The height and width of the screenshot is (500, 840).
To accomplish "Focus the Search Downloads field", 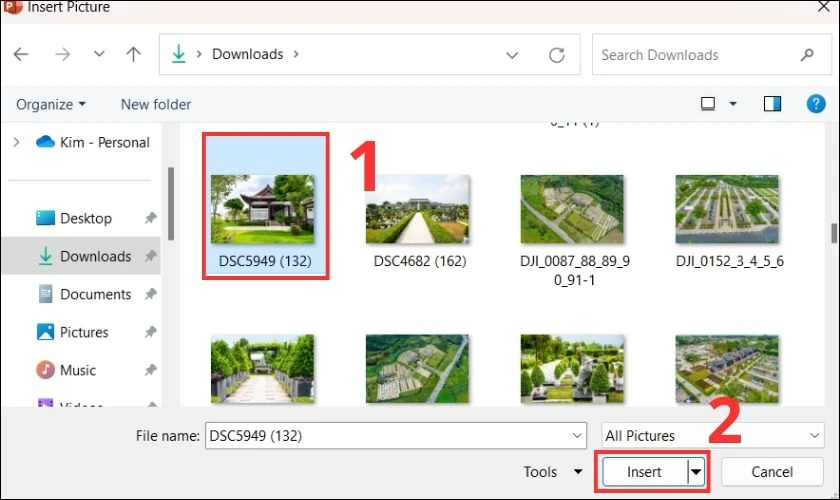I will click(712, 55).
